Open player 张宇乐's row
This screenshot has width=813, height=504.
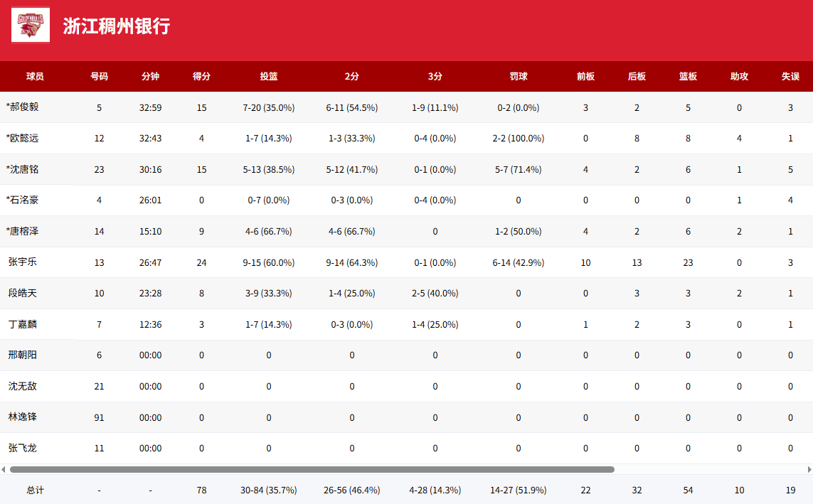point(23,262)
